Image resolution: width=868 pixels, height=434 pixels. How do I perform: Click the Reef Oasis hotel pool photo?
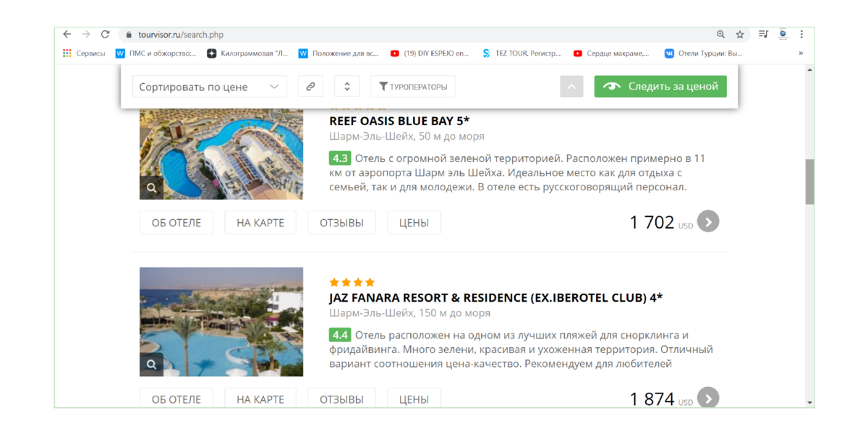(221, 154)
